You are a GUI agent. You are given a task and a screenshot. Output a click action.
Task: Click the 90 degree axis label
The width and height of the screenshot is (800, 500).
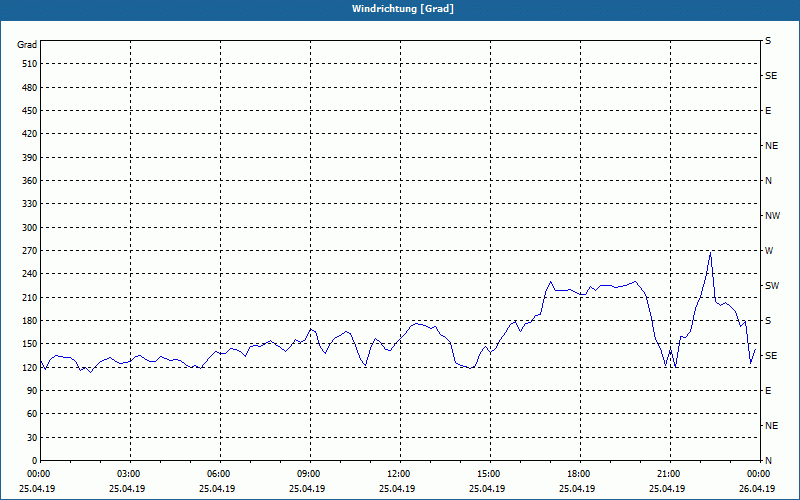(x=32, y=391)
